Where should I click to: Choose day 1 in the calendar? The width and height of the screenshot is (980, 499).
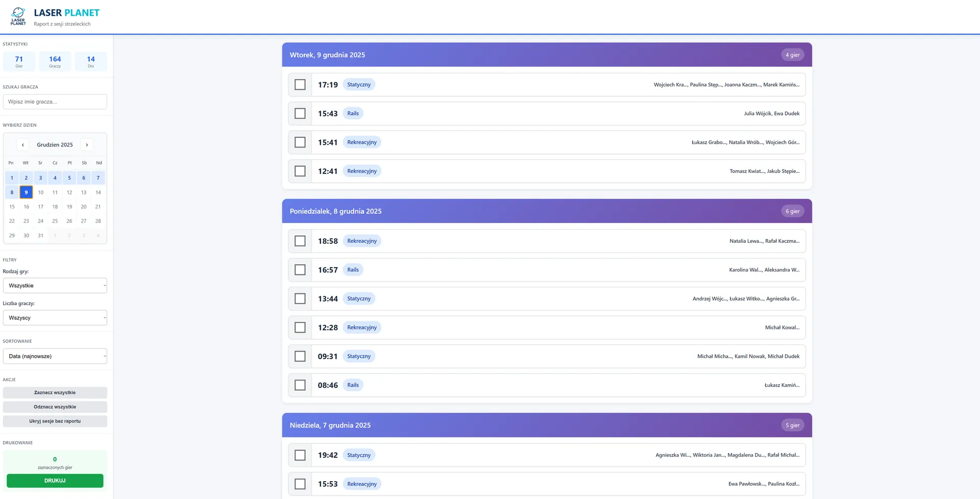point(12,178)
